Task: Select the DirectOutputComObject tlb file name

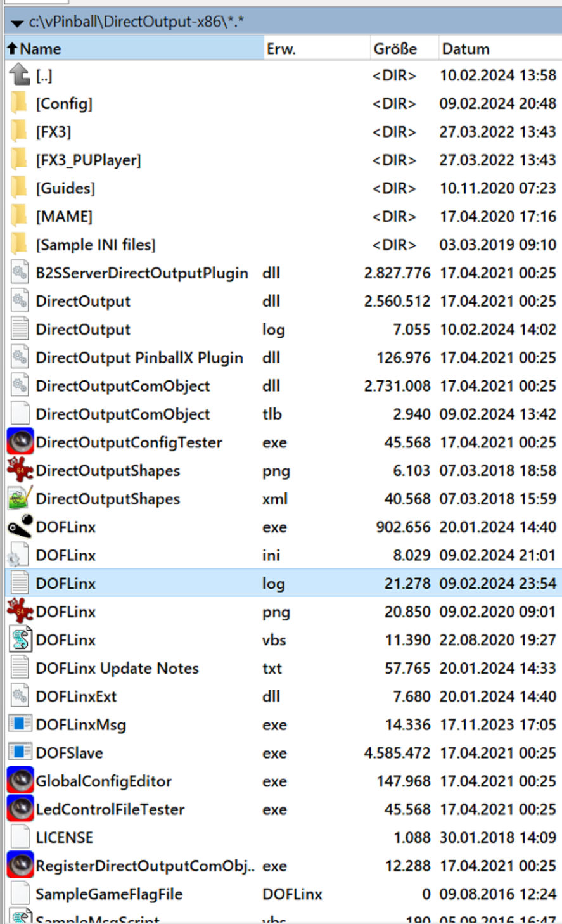Action: tap(123, 414)
